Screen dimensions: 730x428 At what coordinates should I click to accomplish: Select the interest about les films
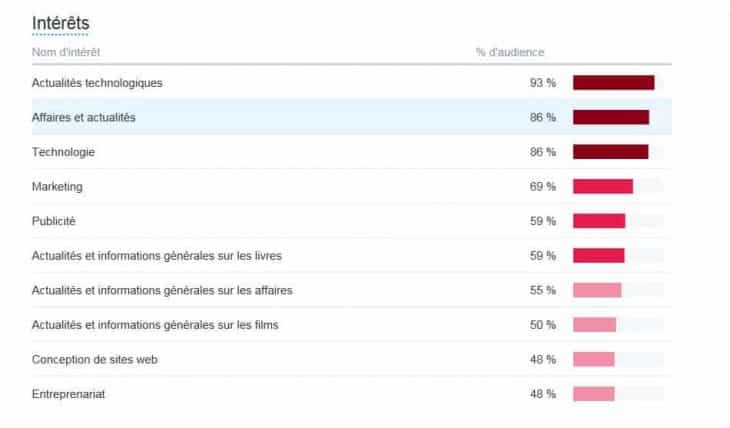point(155,325)
